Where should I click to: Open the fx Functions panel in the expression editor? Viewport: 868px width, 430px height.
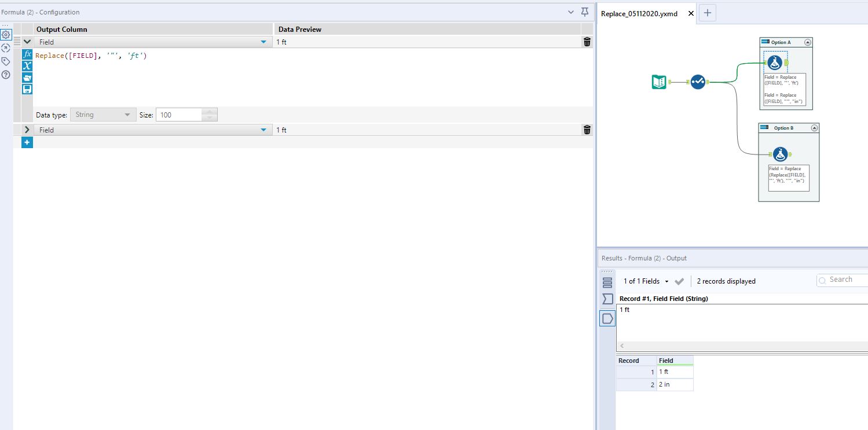[27, 54]
